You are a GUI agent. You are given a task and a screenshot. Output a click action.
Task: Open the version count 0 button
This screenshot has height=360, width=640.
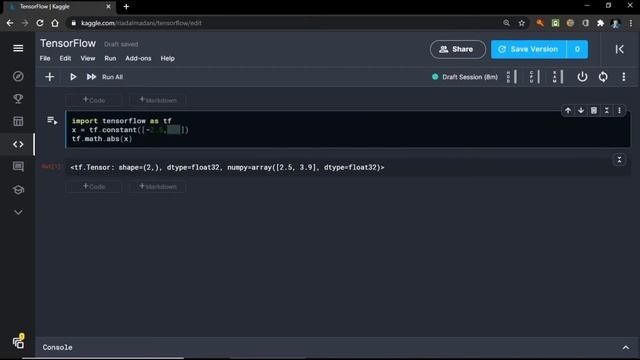(x=577, y=49)
